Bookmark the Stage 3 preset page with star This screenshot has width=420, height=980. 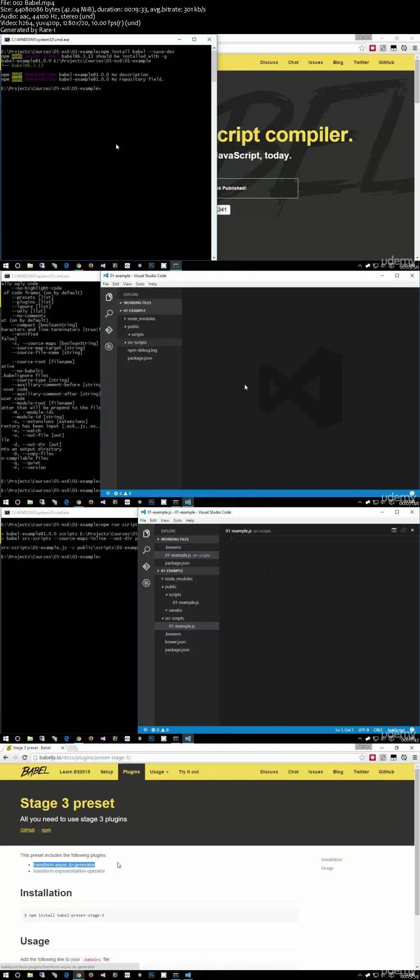pos(362,757)
